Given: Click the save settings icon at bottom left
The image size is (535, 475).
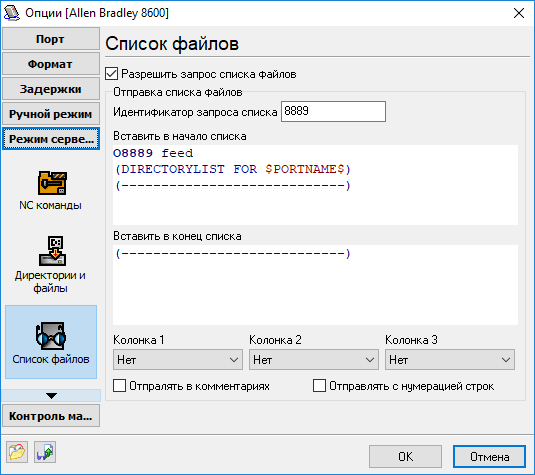Looking at the screenshot, I should click(x=45, y=452).
